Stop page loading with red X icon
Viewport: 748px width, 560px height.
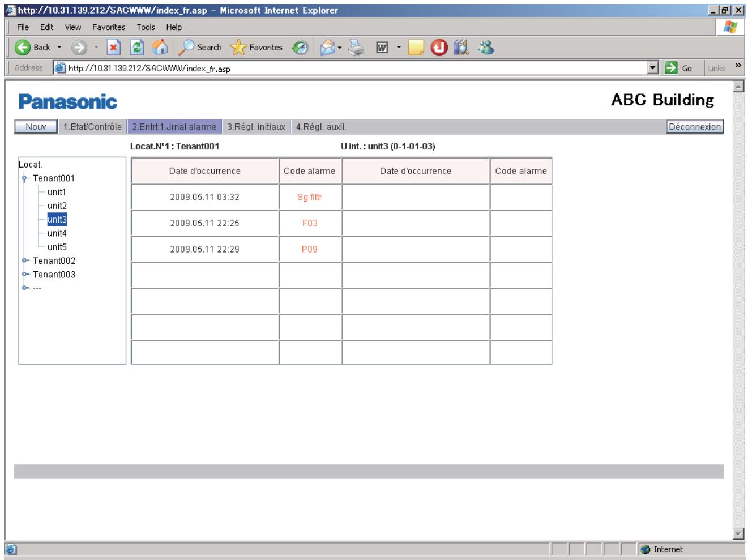[x=114, y=48]
